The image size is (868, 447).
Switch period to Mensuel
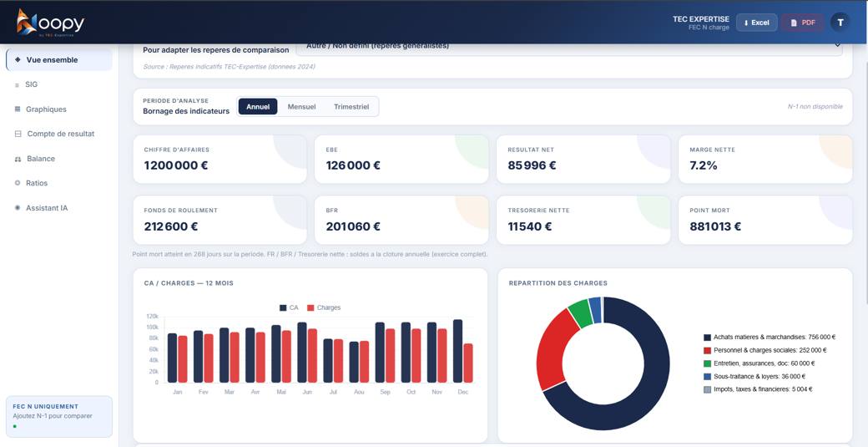tap(301, 106)
